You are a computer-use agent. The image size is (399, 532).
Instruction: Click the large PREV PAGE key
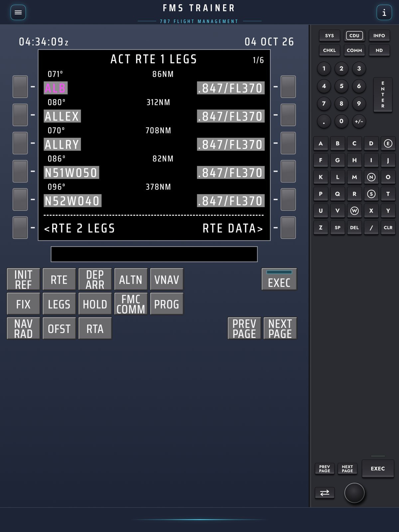pyautogui.click(x=244, y=329)
